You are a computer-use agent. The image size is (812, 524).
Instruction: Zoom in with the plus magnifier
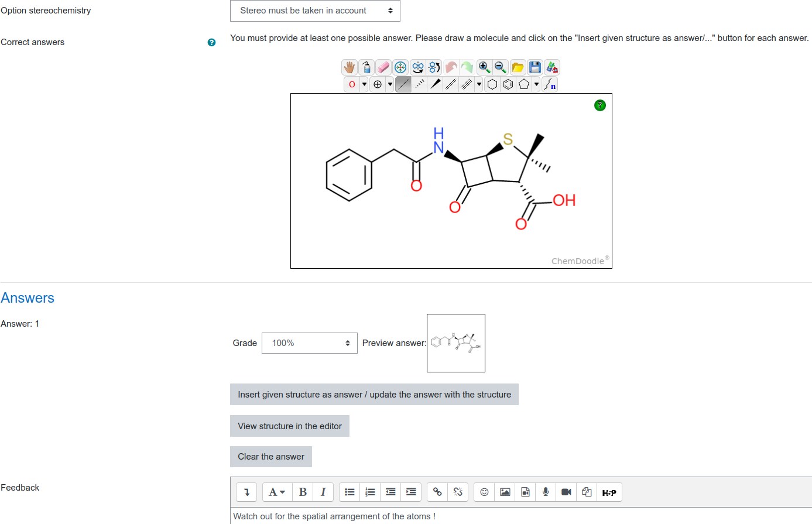tap(484, 67)
